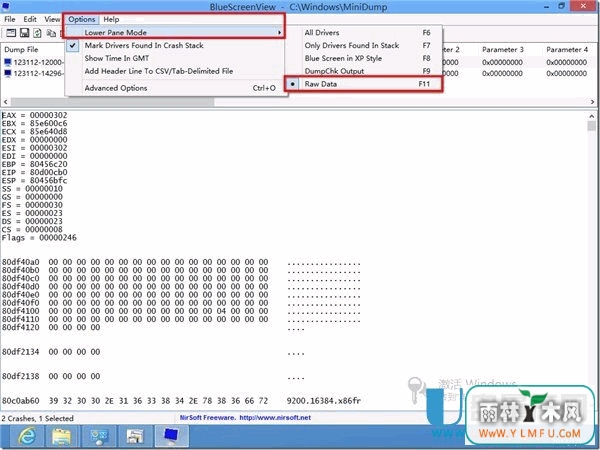Click the BlueScreenView taskbar button
Screen dimensions: 600x450
click(x=171, y=436)
